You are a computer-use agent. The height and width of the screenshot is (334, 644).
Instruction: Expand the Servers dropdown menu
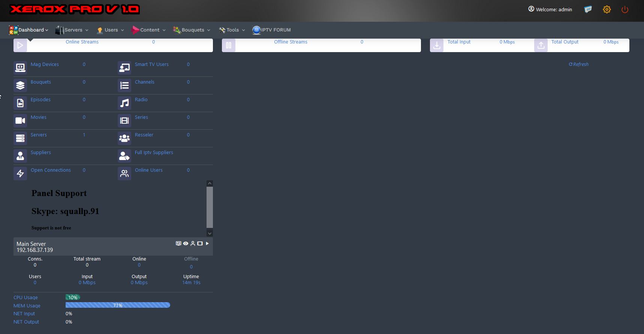click(72, 30)
